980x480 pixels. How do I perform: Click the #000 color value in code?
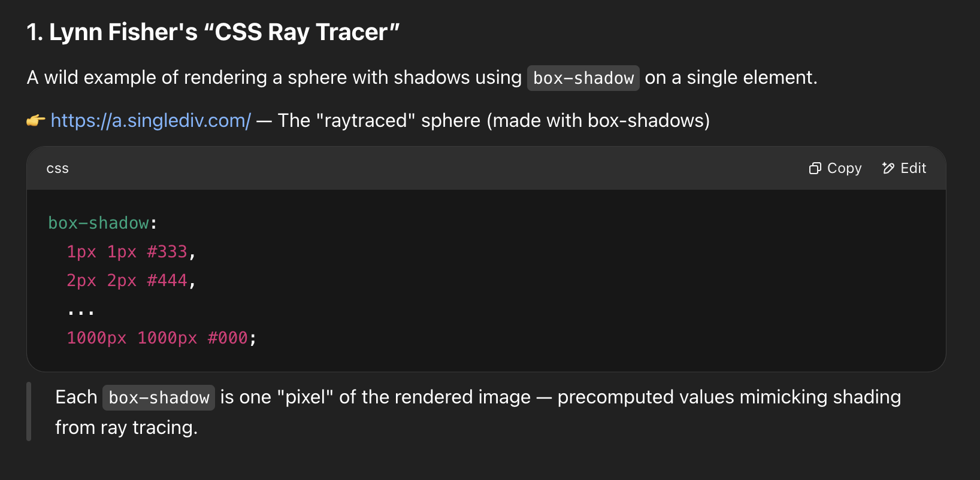(x=228, y=338)
